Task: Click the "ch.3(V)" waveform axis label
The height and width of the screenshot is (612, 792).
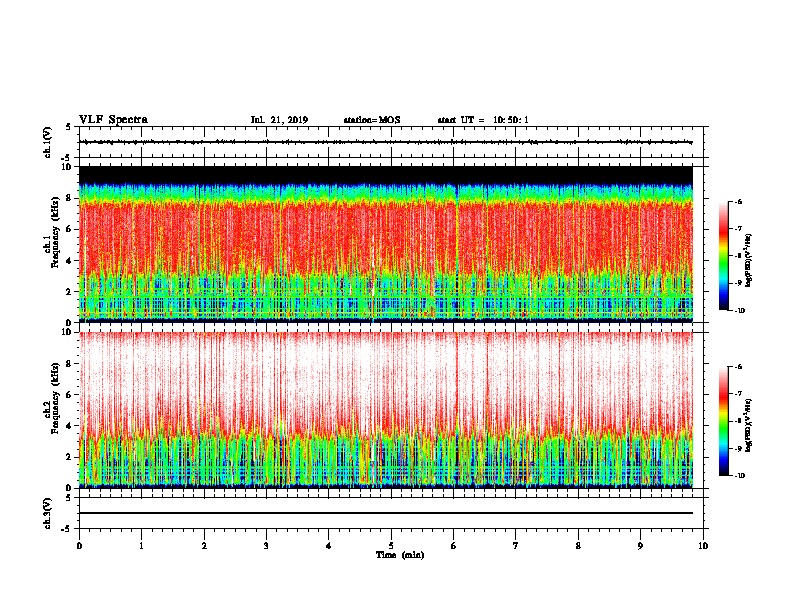Action: click(47, 513)
